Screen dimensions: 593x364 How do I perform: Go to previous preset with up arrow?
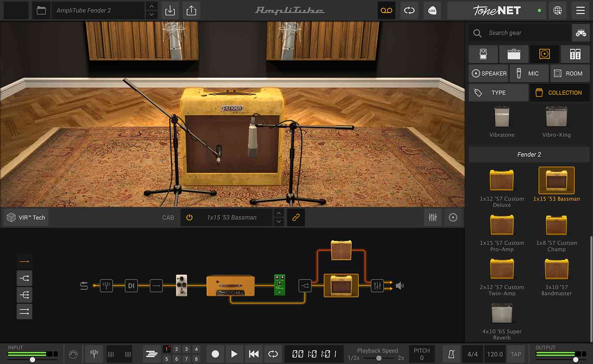(x=151, y=6)
